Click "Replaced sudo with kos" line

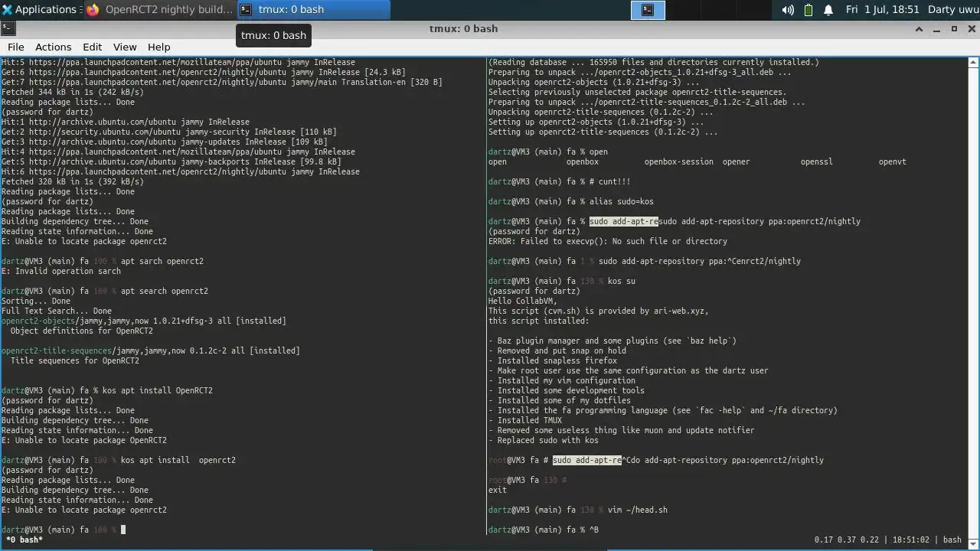tap(544, 440)
